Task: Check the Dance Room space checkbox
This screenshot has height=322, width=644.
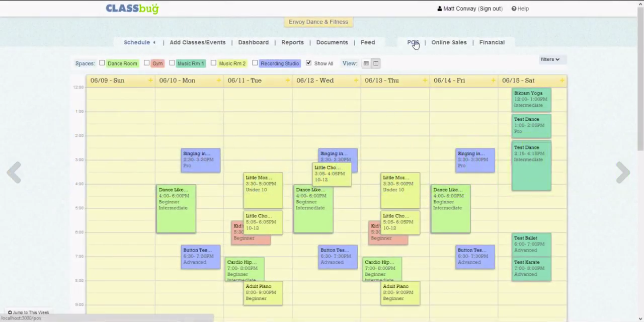Action: click(102, 63)
